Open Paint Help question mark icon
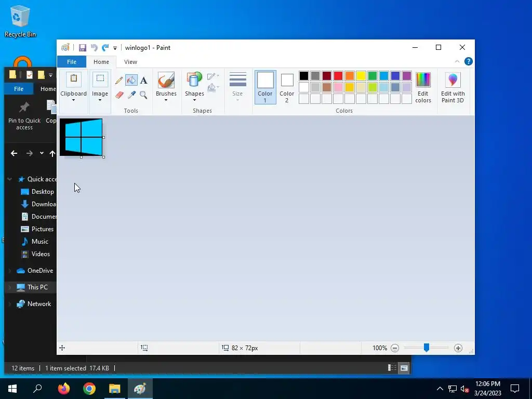Screen dimensions: 532x399 tap(468, 61)
